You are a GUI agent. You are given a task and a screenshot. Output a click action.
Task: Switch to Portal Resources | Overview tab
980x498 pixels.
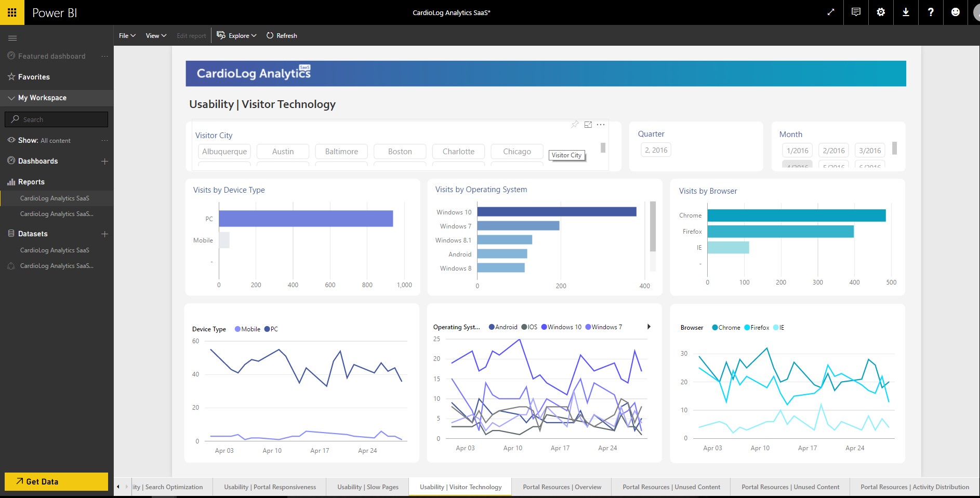click(x=562, y=487)
